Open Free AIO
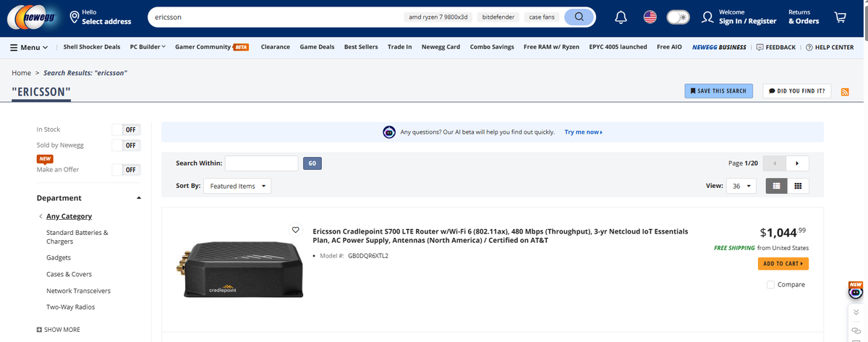Image resolution: width=868 pixels, height=342 pixels. point(669,47)
